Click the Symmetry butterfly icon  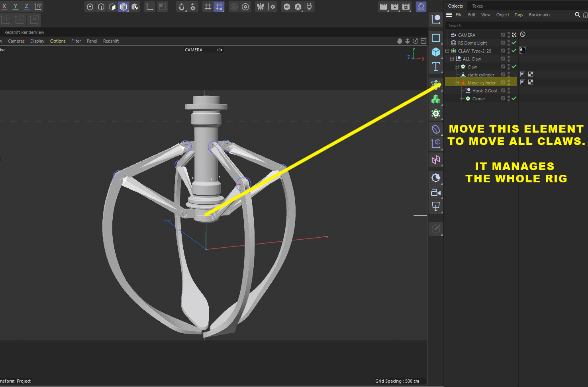point(261,7)
